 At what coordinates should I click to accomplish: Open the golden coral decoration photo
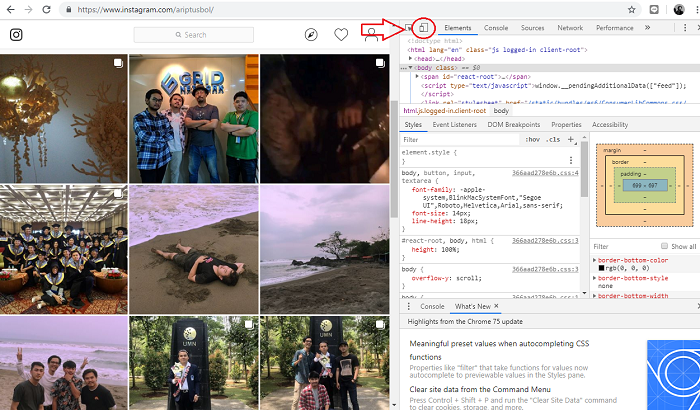(63, 118)
